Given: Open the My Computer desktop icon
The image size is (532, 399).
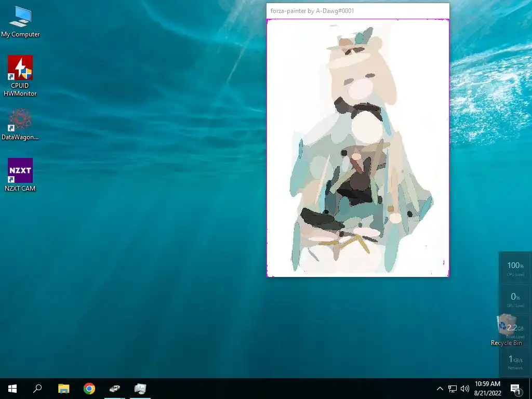Looking at the screenshot, I should point(20,22).
